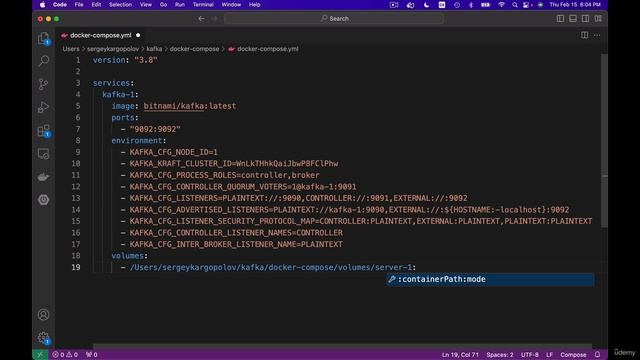This screenshot has width=640, height=360.
Task: Open Extensions view
Action: (x=43, y=131)
